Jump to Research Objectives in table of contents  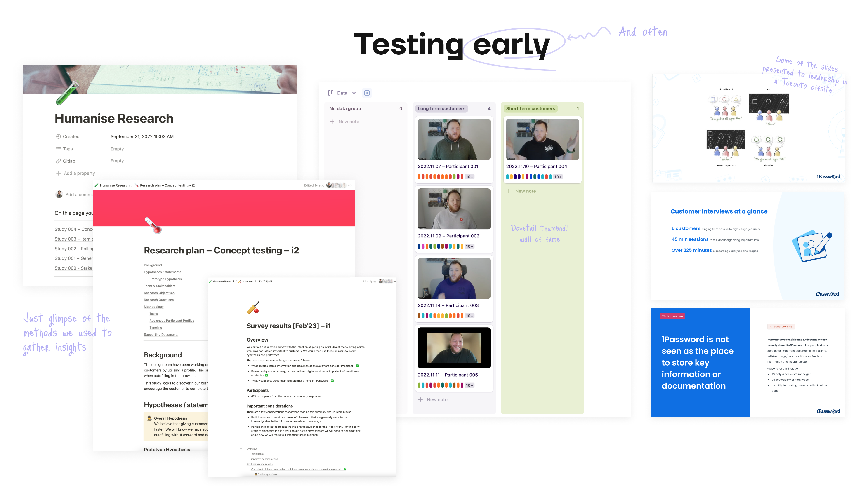pos(159,293)
